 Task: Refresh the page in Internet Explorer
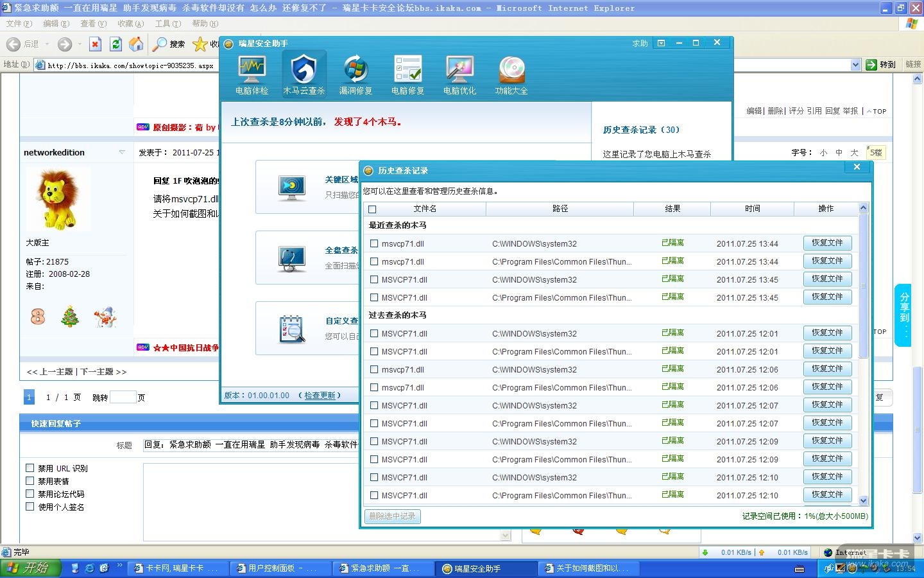pos(116,44)
